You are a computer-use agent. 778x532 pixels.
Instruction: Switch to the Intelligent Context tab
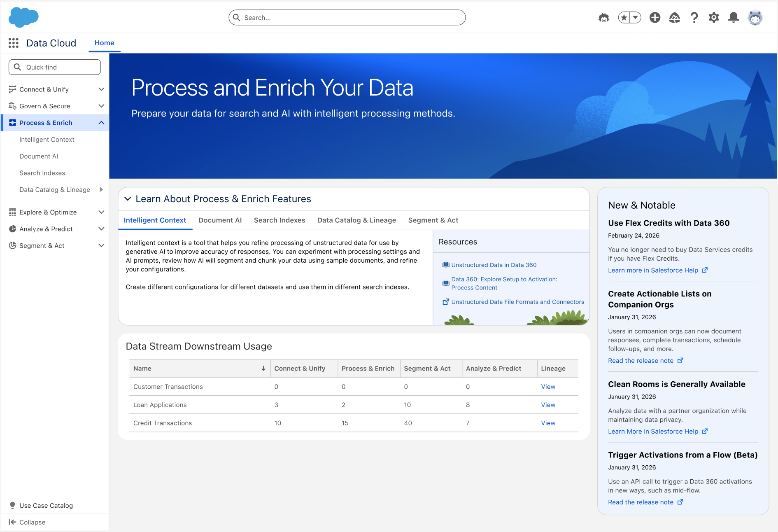coord(155,220)
